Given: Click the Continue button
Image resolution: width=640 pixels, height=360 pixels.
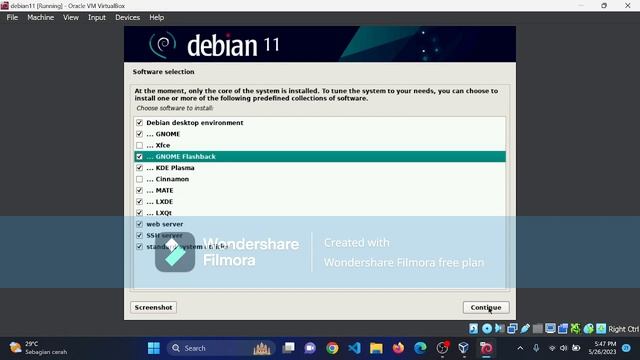Looking at the screenshot, I should click(x=486, y=307).
